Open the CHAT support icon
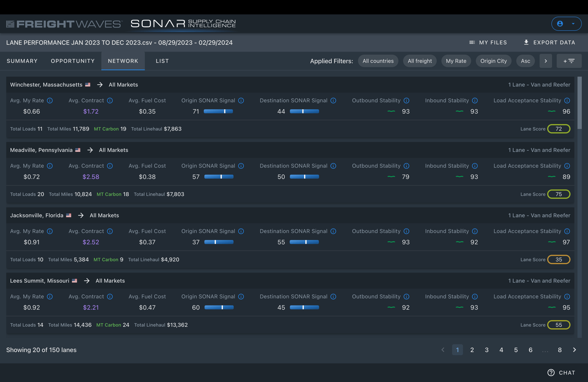 tap(551, 372)
